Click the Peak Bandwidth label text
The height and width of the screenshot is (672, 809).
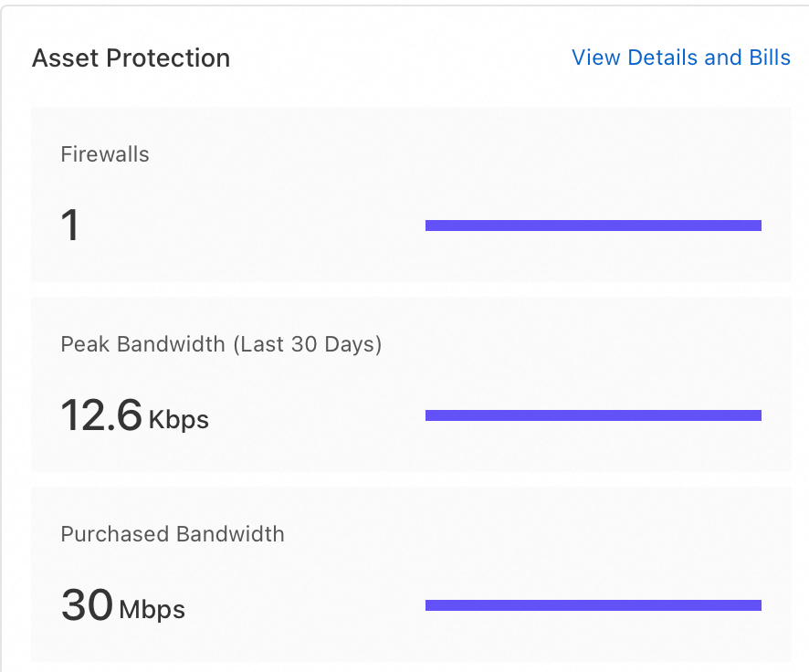pyautogui.click(x=142, y=344)
